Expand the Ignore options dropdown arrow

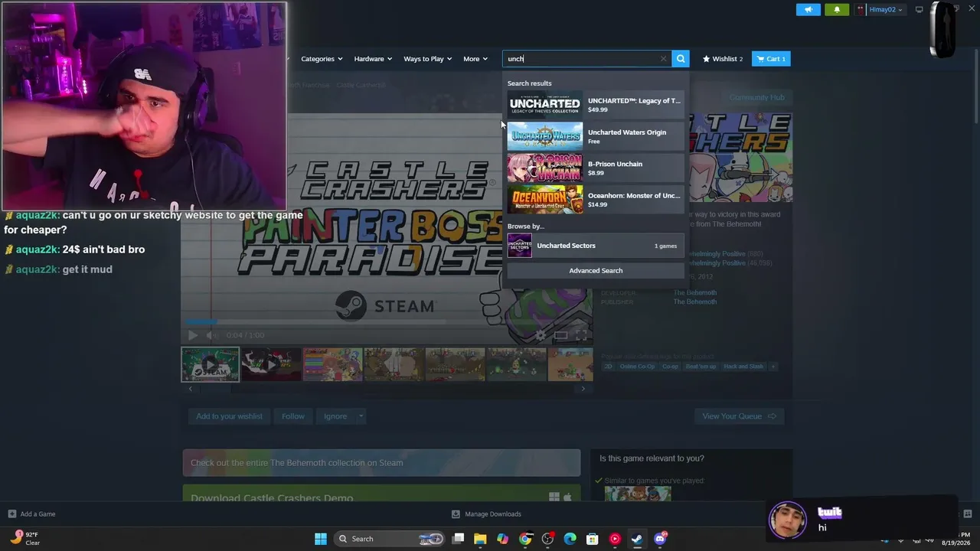coord(361,416)
